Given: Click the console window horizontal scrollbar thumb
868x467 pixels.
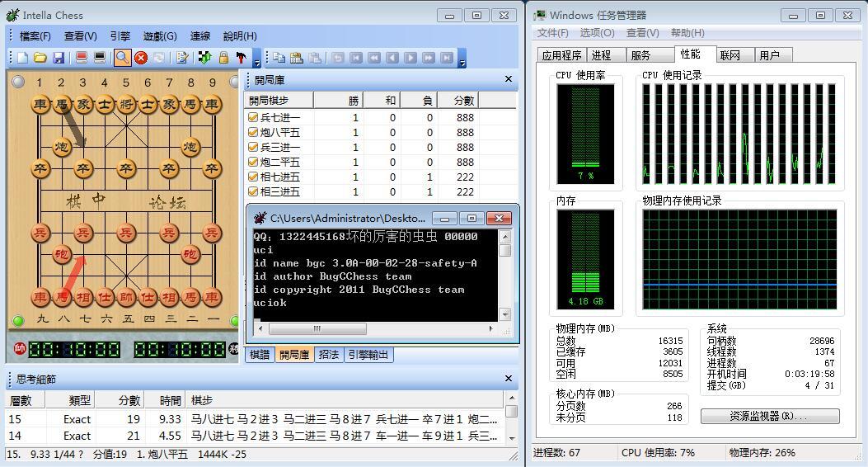Looking at the screenshot, I should (x=317, y=328).
